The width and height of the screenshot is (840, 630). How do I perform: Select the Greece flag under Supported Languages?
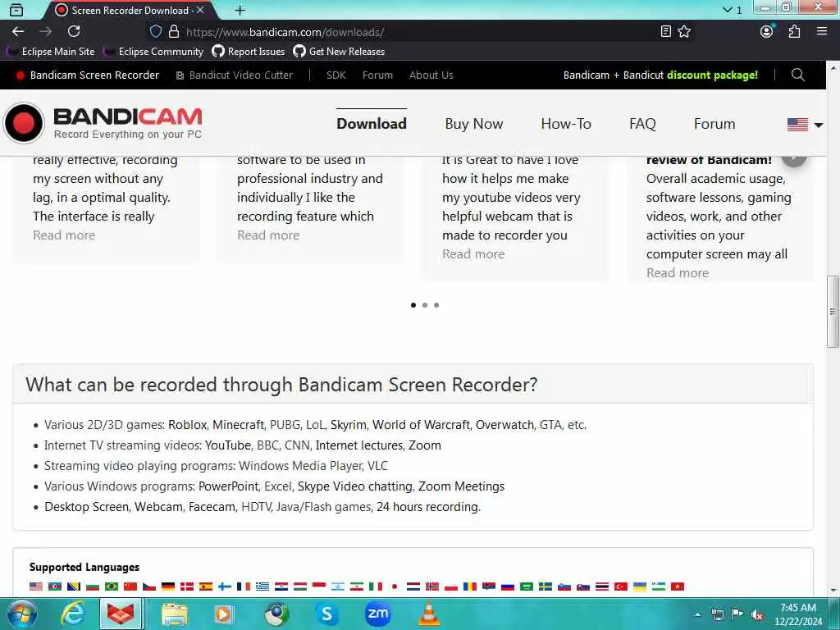pyautogui.click(x=262, y=587)
